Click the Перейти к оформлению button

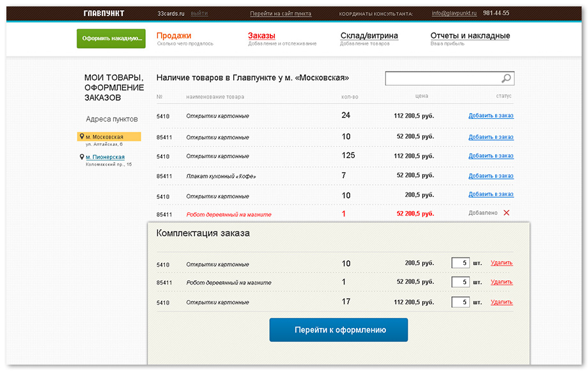point(339,329)
